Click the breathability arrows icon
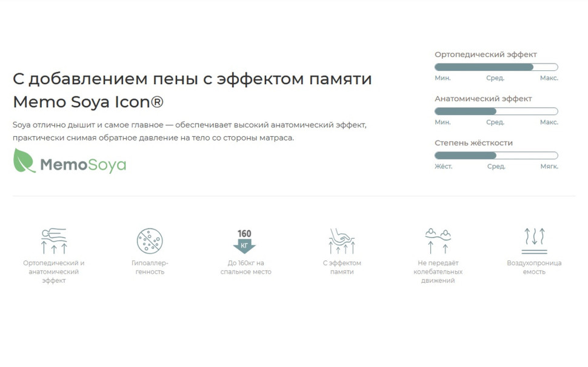Screen dimensions: 588x367 [x=534, y=240]
